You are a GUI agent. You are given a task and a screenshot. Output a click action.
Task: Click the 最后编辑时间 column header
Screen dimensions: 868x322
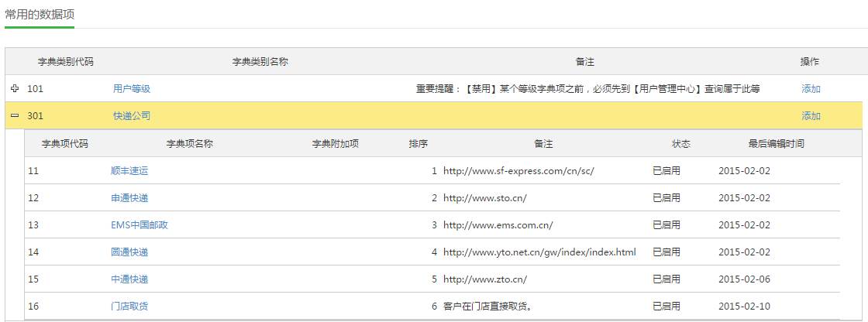click(776, 143)
